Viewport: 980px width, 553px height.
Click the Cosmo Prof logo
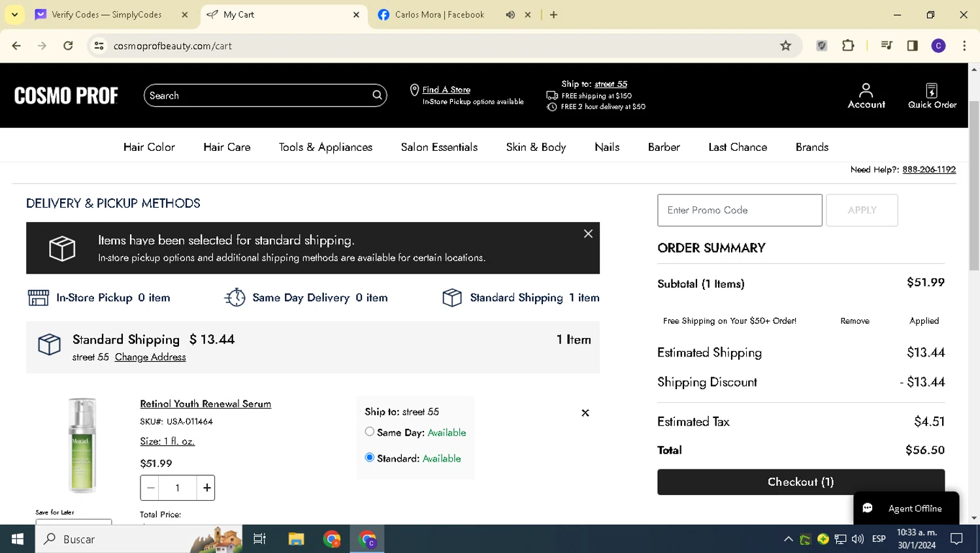(66, 96)
